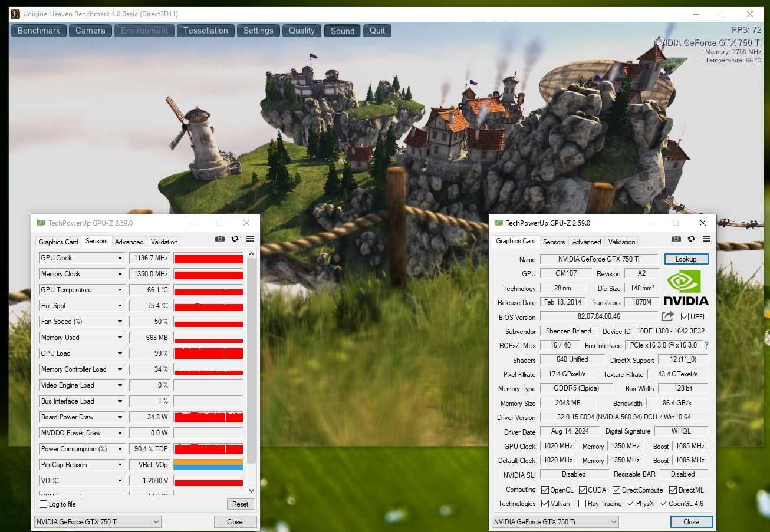Click the refresh icon in the Graphics Card window
This screenshot has width=770, height=532.
point(691,239)
